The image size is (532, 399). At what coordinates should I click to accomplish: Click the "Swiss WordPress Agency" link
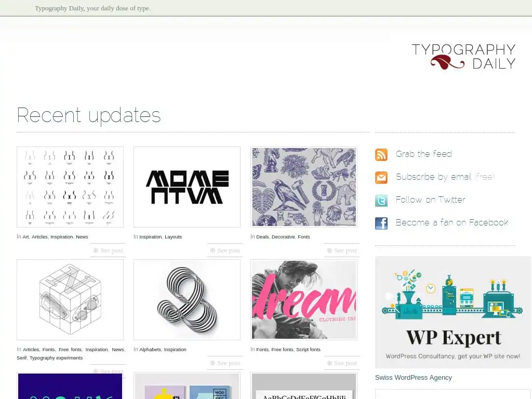(x=413, y=378)
